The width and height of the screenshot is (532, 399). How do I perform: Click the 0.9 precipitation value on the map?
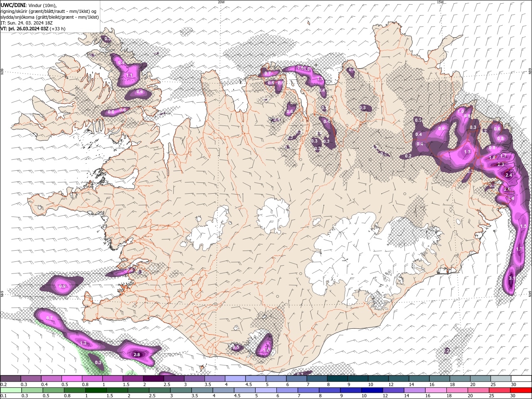point(62,286)
